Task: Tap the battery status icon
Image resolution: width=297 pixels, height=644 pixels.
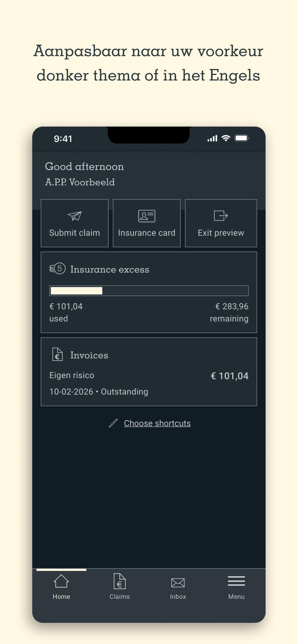Action: [x=242, y=138]
